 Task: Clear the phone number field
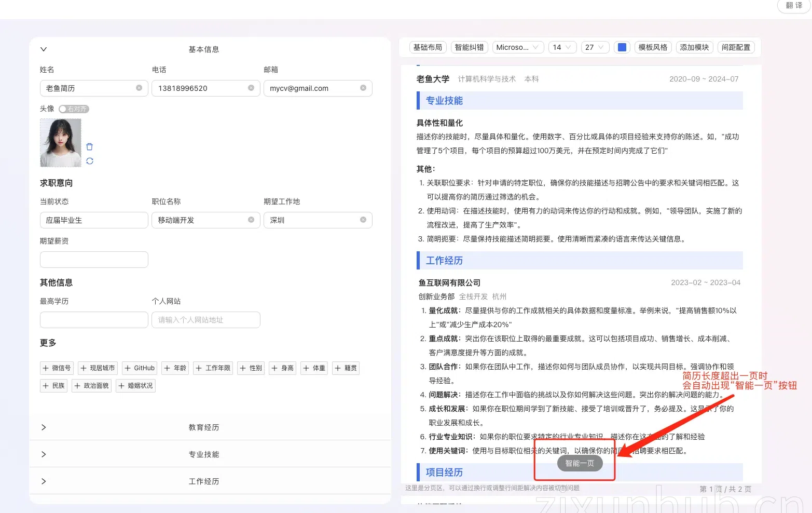[251, 88]
